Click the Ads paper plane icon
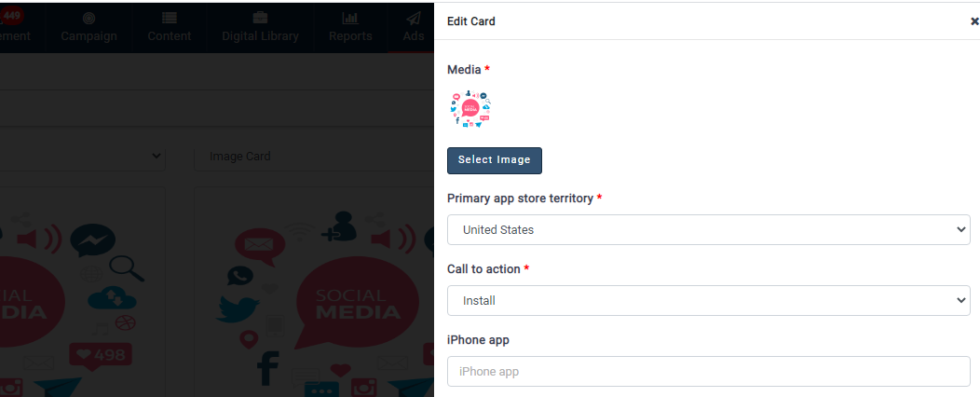The width and height of the screenshot is (980, 397). click(x=413, y=19)
